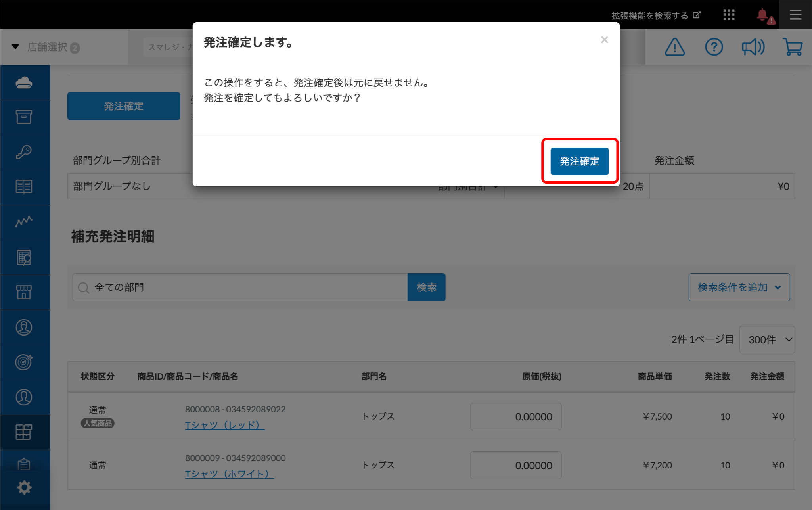This screenshot has width=812, height=510.
Task: Close the confirmation dialog with the X
Action: coord(604,40)
